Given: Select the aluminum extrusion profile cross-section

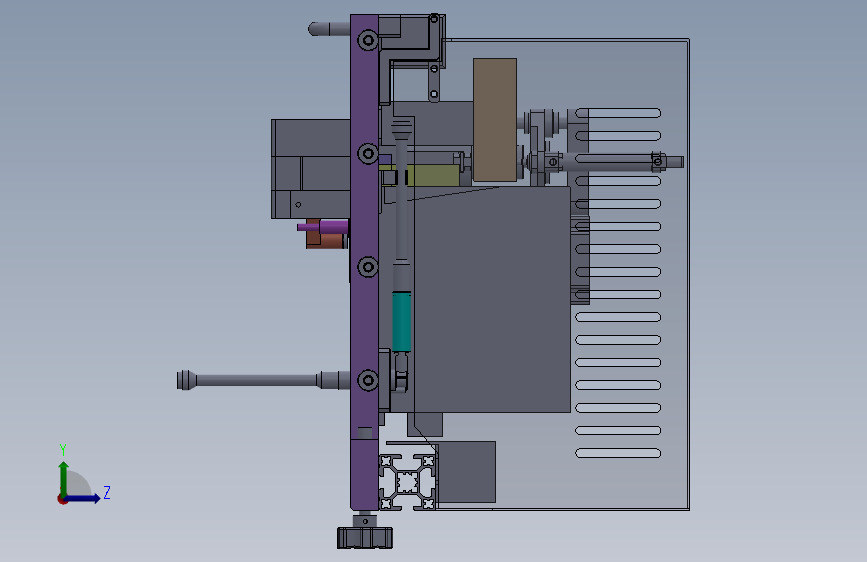Looking at the screenshot, I should coord(408,482).
